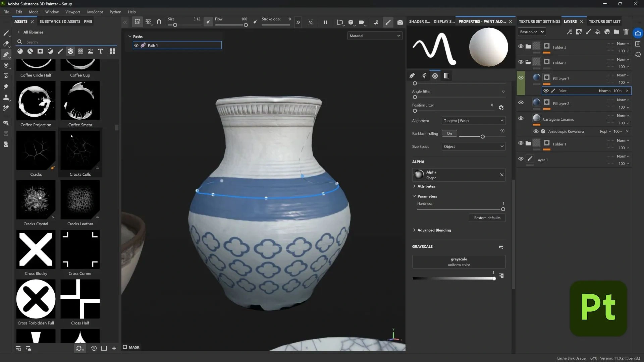Expand more toolbar options double chevron
Screen dimensions: 644x362
[298, 22]
